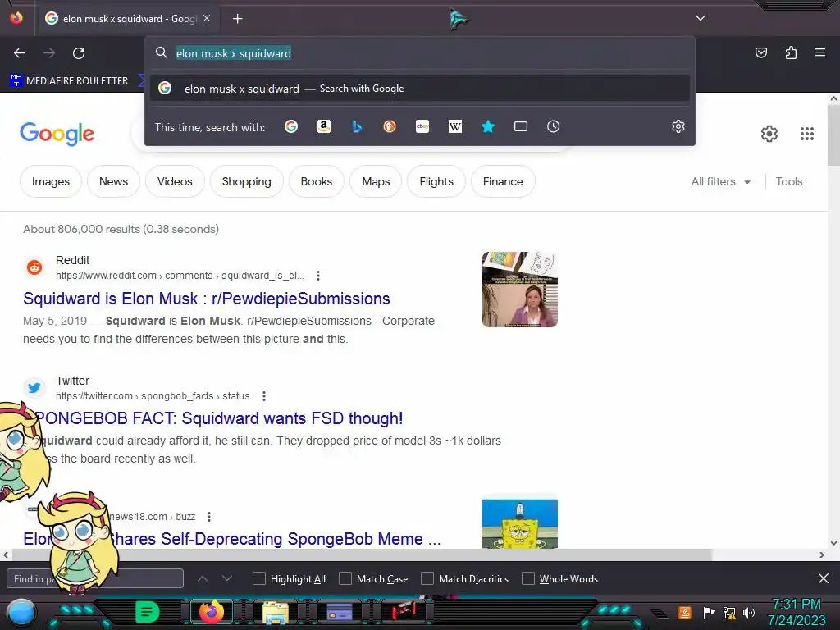840x630 pixels.
Task: Search this time with eBay icon
Action: 422,126
